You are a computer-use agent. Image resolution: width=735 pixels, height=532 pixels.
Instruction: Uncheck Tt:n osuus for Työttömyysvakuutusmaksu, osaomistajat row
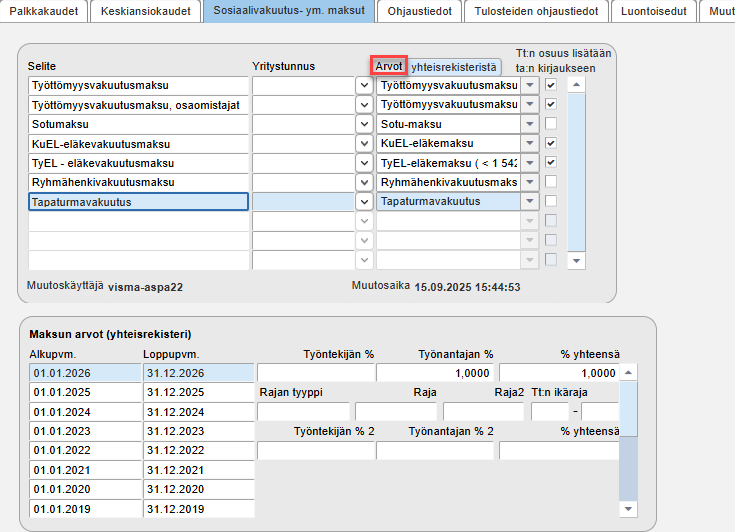[551, 104]
